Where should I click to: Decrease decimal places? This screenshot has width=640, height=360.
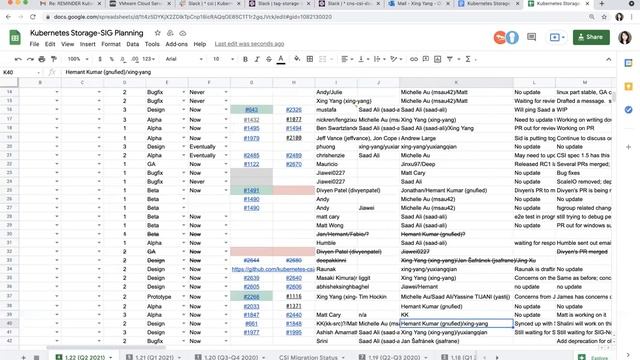(x=123, y=59)
